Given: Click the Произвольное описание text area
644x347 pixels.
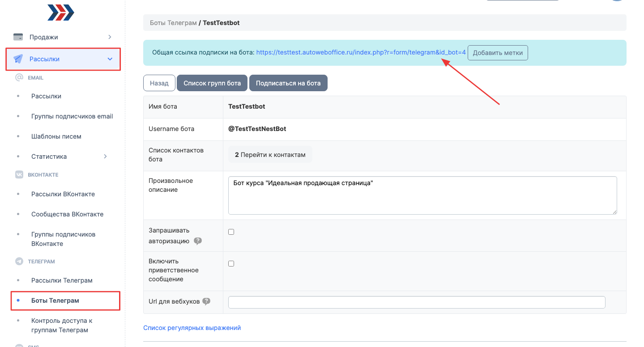Looking at the screenshot, I should pyautogui.click(x=422, y=195).
